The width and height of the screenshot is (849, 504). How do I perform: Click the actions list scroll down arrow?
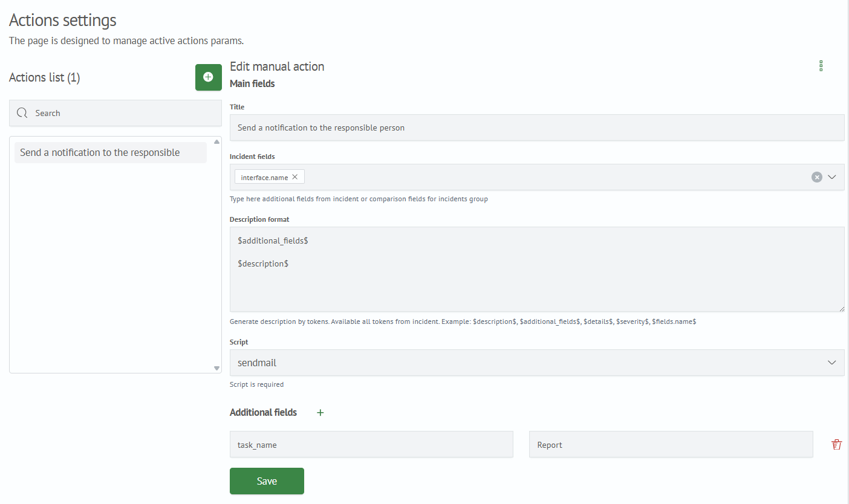coord(216,368)
